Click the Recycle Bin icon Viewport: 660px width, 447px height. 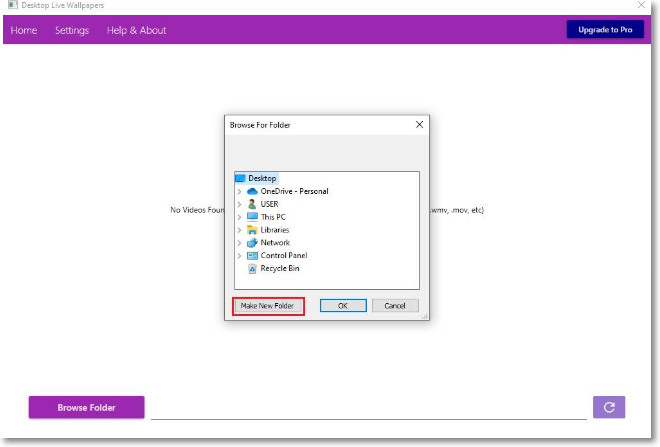(x=252, y=269)
